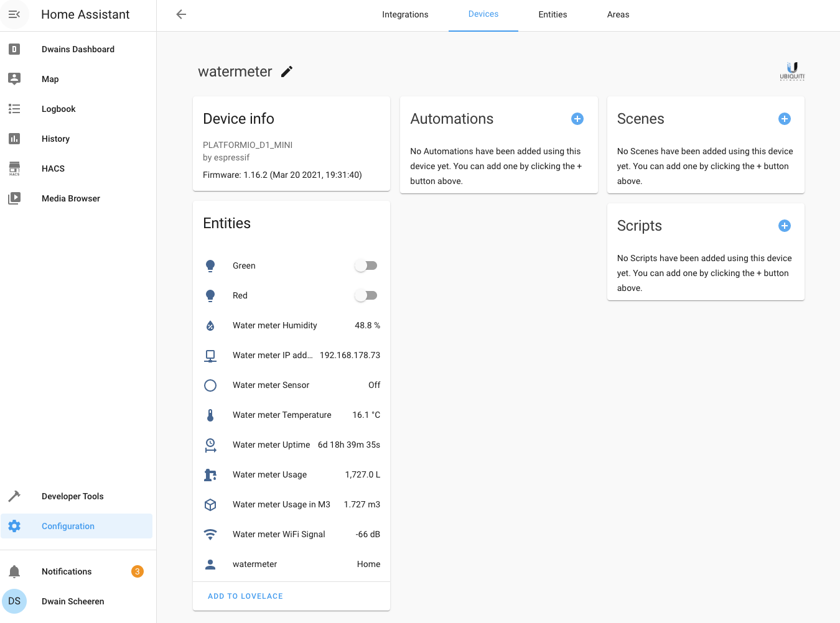Open the HACS page label

click(53, 168)
